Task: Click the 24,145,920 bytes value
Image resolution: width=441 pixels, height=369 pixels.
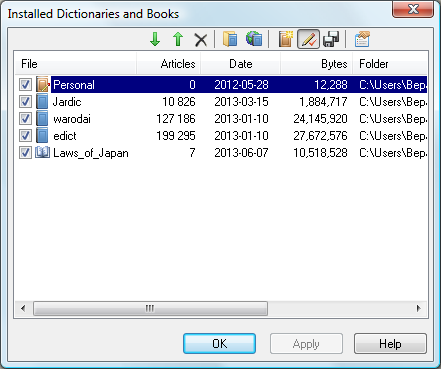Action: tap(320, 119)
